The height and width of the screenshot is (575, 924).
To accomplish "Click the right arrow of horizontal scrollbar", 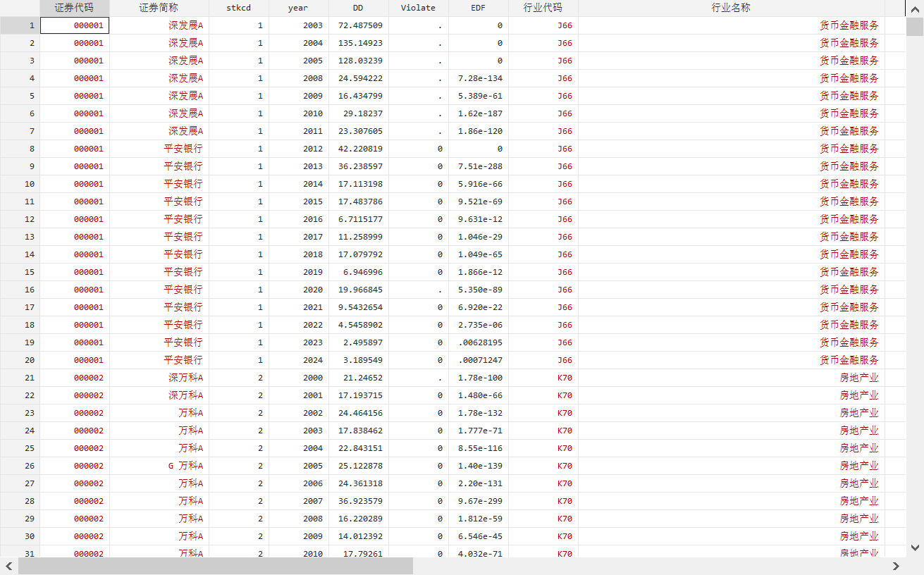I will pyautogui.click(x=896, y=566).
